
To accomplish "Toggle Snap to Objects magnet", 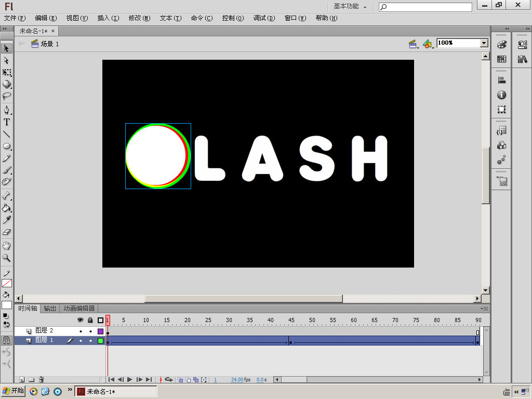I will pyautogui.click(x=6, y=340).
